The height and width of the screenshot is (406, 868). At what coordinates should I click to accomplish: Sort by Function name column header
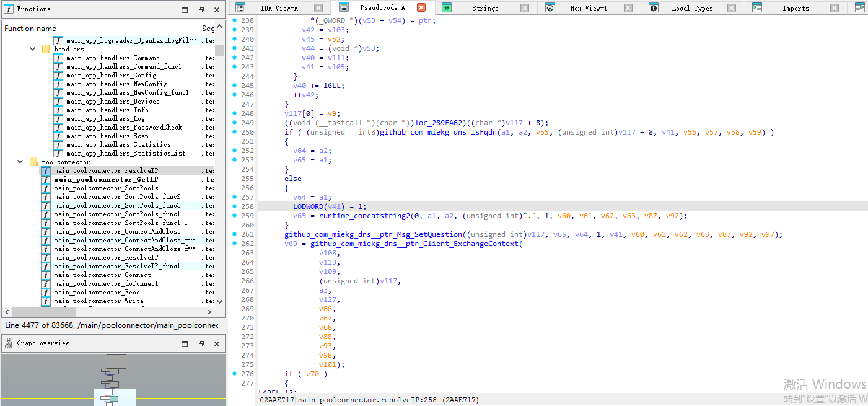pyautogui.click(x=100, y=29)
